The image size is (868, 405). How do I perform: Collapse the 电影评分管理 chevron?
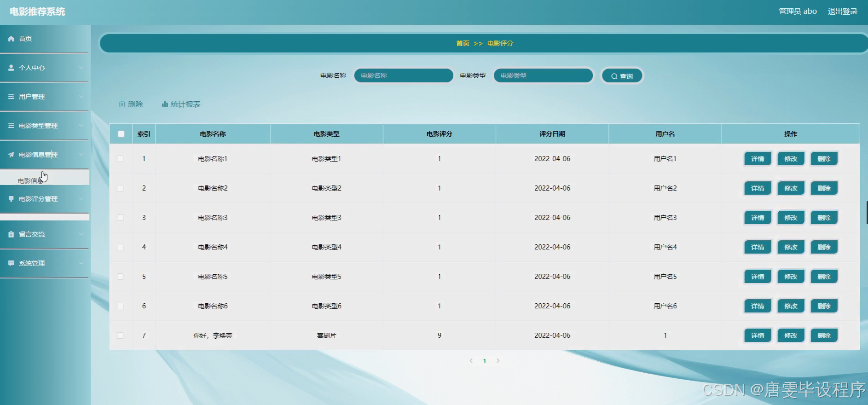81,199
